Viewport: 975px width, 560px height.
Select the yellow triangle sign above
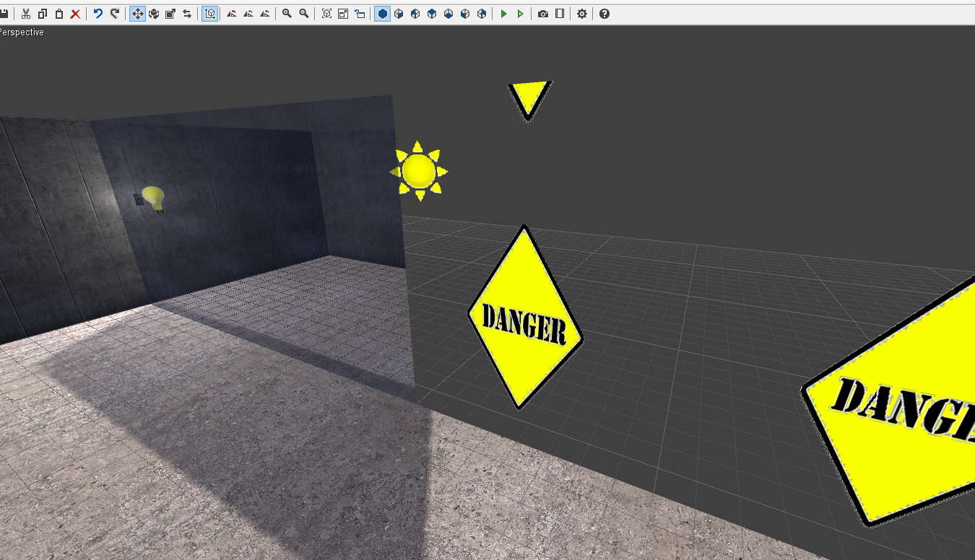pyautogui.click(x=529, y=100)
